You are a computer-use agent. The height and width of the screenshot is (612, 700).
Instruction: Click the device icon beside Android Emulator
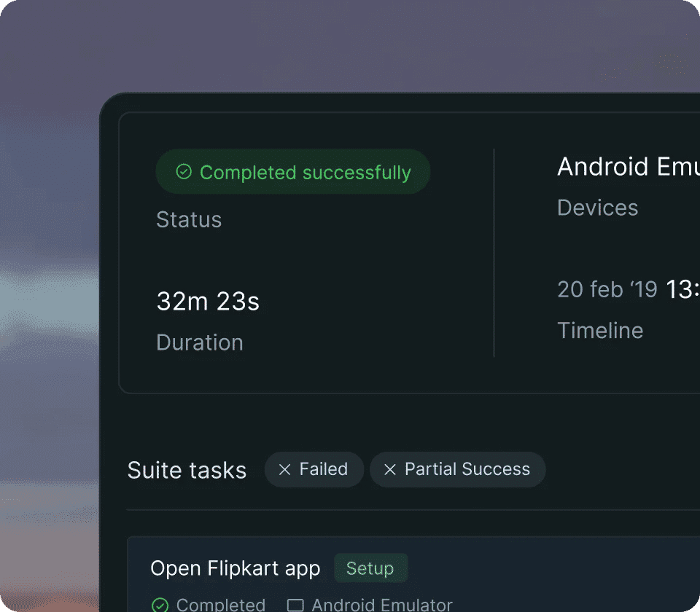(x=295, y=605)
